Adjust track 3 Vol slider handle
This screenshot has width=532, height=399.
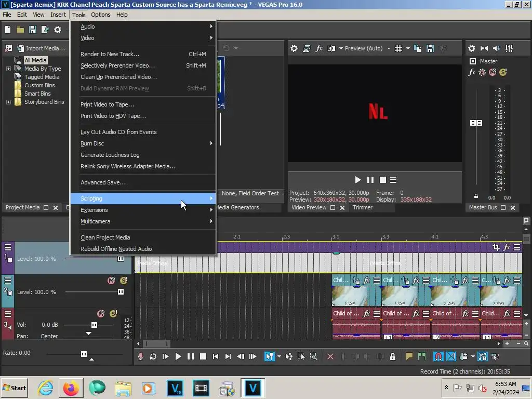tap(95, 325)
